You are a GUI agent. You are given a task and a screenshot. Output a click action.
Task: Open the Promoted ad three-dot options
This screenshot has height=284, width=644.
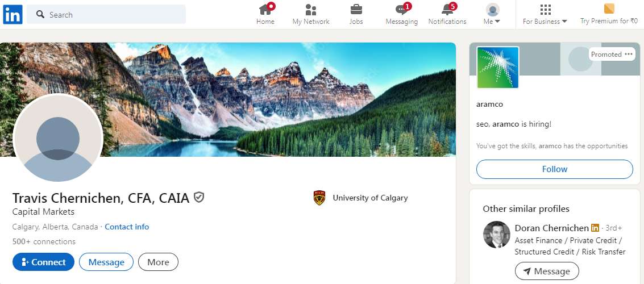pyautogui.click(x=629, y=54)
